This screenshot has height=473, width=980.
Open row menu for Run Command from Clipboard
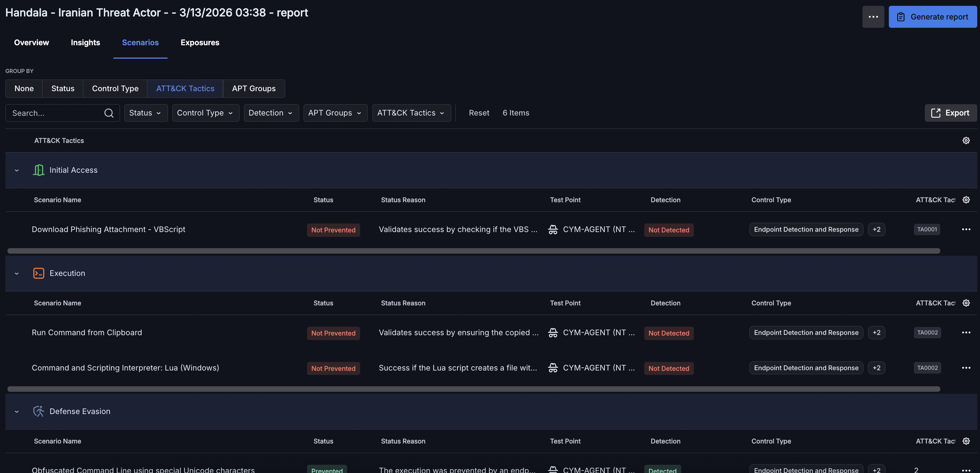pos(966,332)
